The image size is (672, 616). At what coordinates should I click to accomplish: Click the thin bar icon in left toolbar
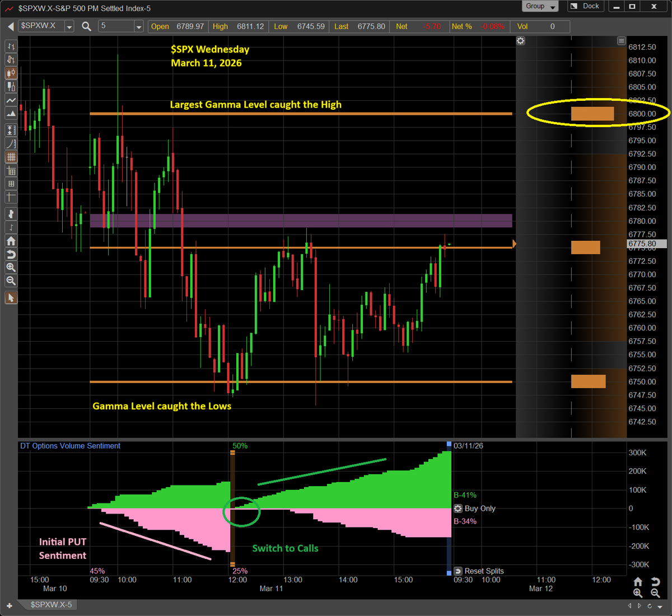(11, 227)
